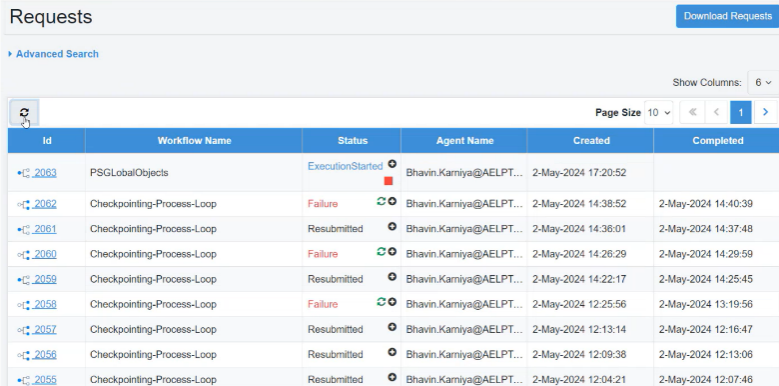Sort by the Status column header
Image resolution: width=779 pixels, height=386 pixels.
tap(352, 141)
